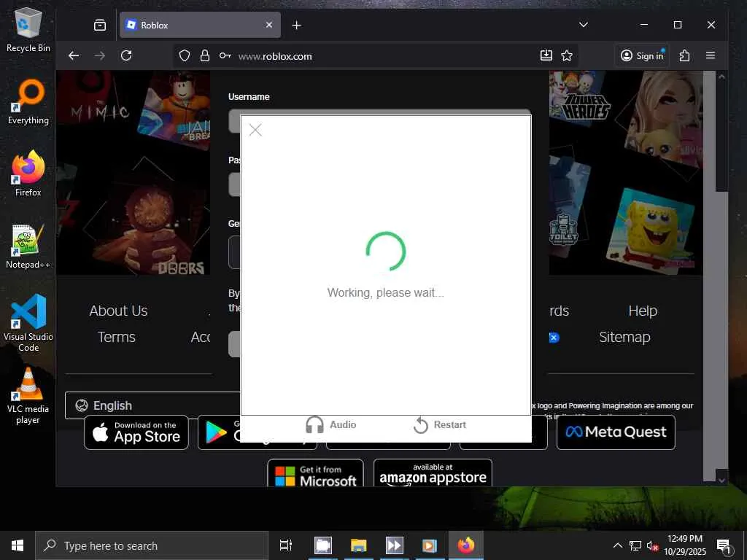Click the install page download icon
747x560 pixels.
[546, 55]
